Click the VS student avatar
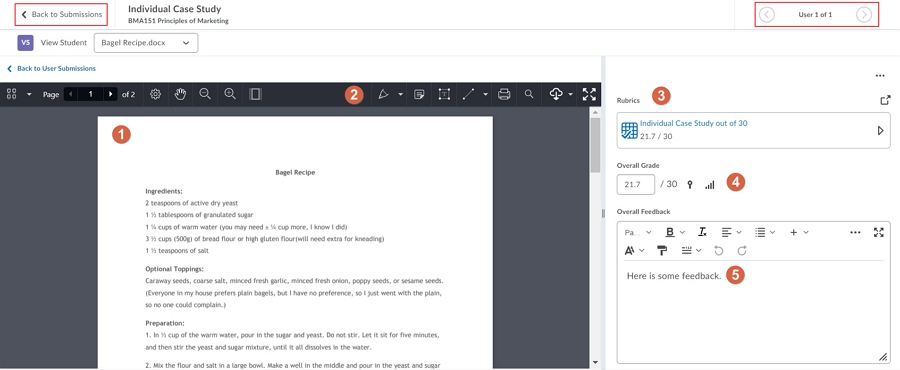The width and height of the screenshot is (900, 370). [25, 43]
